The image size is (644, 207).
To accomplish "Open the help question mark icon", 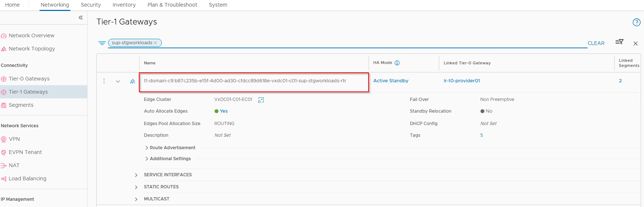I will pos(636,22).
